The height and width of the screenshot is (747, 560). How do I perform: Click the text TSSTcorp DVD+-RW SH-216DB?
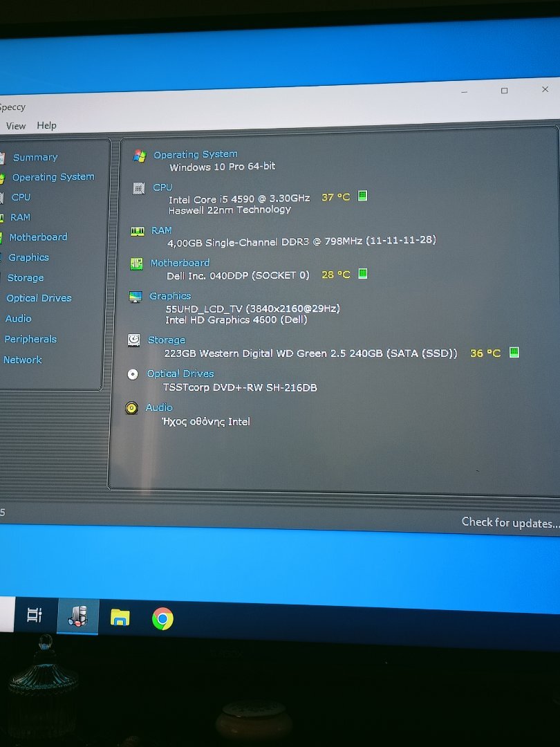click(240, 387)
